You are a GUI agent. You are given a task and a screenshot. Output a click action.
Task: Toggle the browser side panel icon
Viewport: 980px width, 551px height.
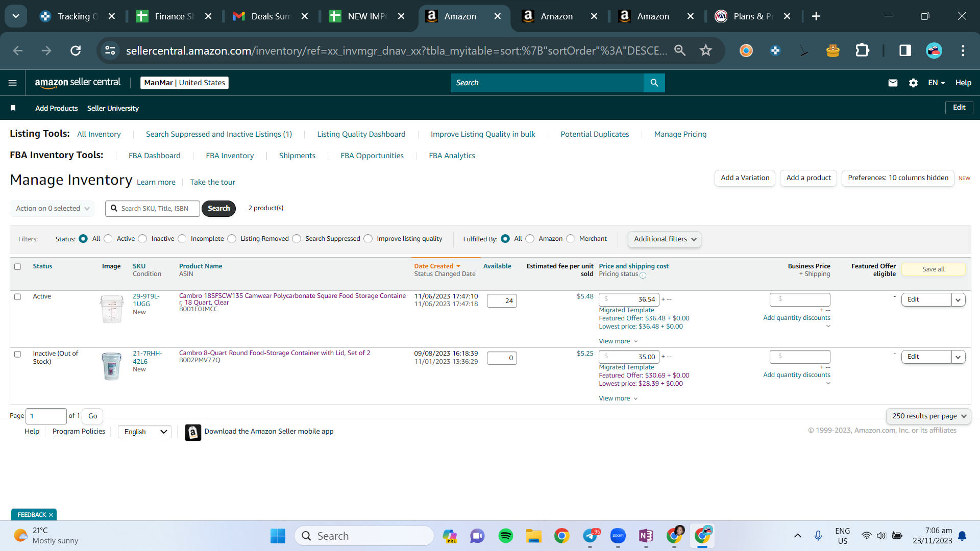[x=905, y=51]
